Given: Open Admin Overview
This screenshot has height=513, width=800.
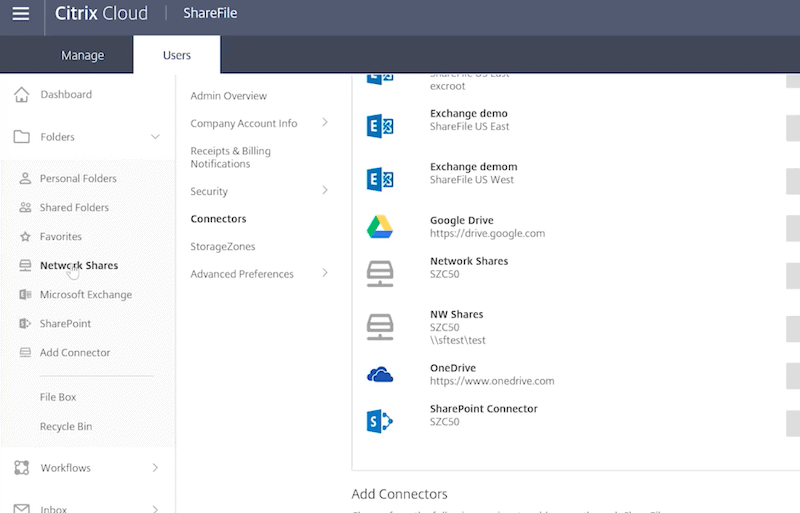Looking at the screenshot, I should pyautogui.click(x=229, y=96).
